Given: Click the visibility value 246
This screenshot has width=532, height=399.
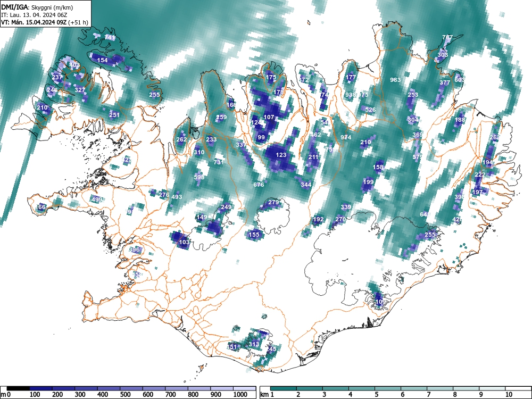Looking at the screenshot, I should pos(52,90).
